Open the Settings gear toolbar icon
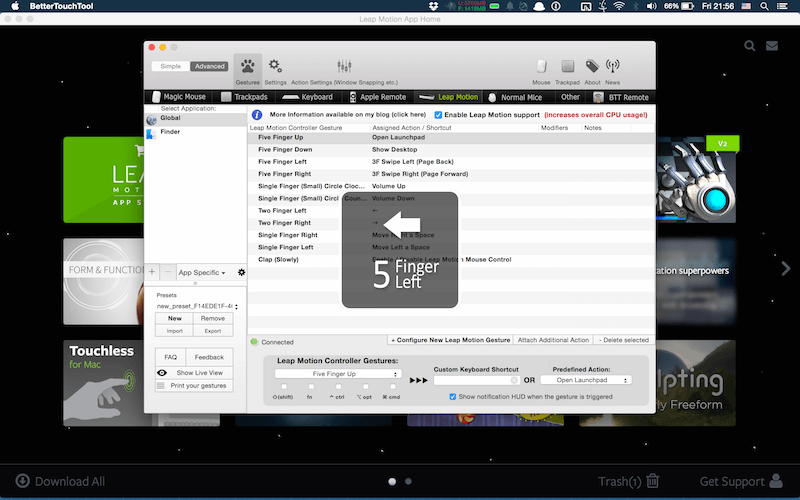This screenshot has width=800, height=500. 275,66
